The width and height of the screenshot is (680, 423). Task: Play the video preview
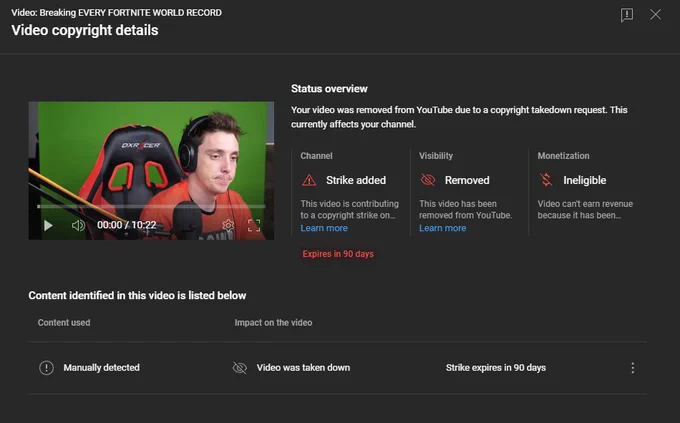pyautogui.click(x=48, y=225)
